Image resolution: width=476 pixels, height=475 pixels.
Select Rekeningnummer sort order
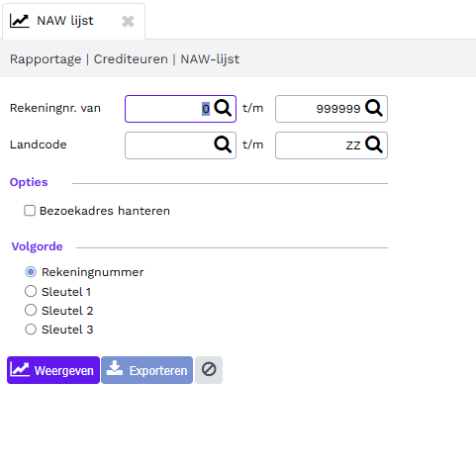31,272
